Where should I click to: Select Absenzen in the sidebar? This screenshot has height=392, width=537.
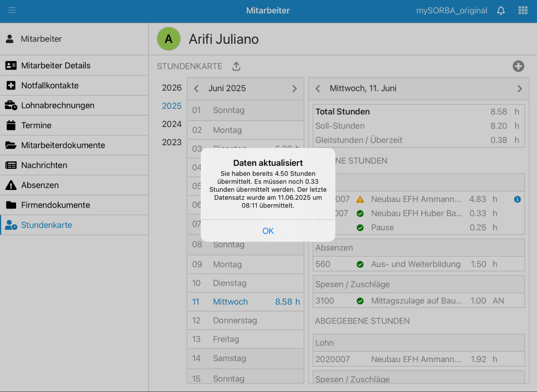[x=40, y=185]
